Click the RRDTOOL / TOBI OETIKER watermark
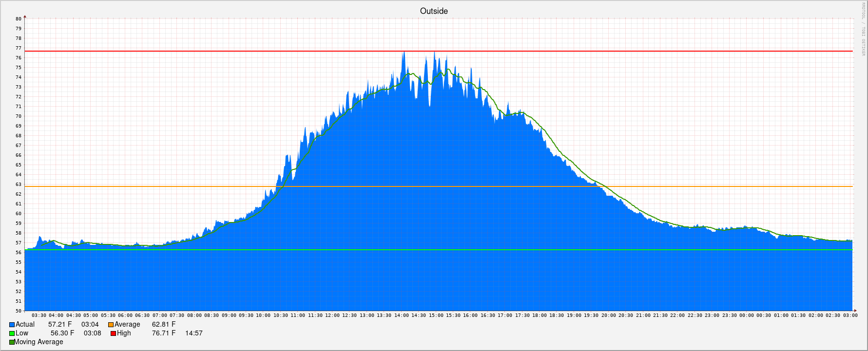The height and width of the screenshot is (351, 868). (862, 29)
